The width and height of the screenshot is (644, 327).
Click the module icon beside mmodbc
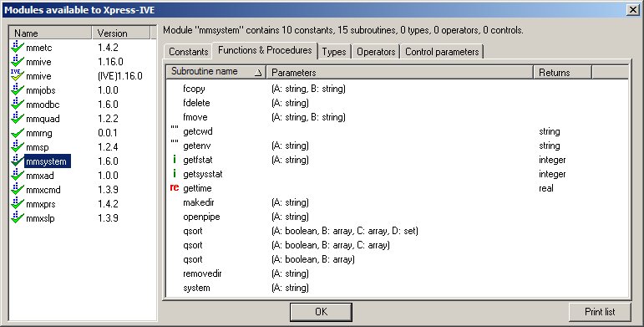click(18, 104)
